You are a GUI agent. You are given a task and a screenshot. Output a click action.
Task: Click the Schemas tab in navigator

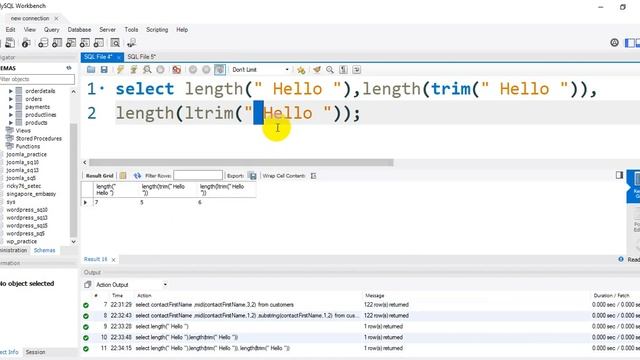click(x=44, y=250)
